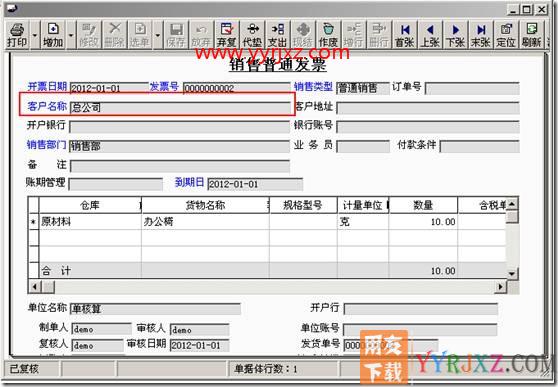558x387 pixels.
Task: Click the 定位 (Locate) toolbar icon
Action: pos(506,35)
